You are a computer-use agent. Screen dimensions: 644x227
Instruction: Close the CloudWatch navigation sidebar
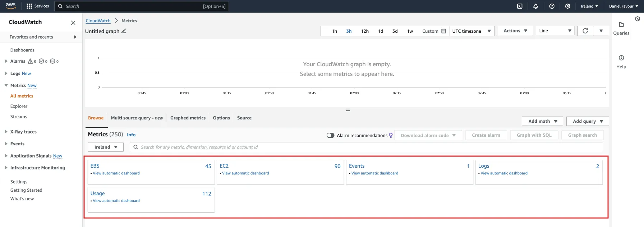(73, 23)
